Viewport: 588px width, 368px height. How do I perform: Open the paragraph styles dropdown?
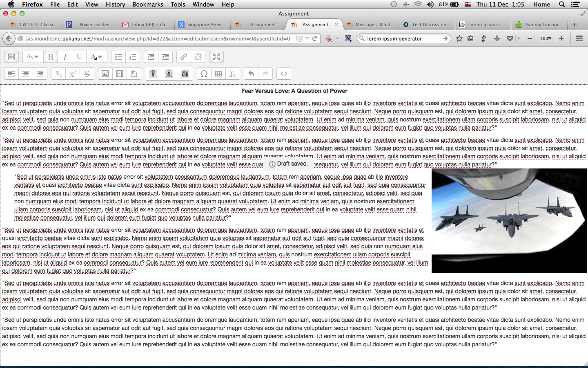coord(32,57)
